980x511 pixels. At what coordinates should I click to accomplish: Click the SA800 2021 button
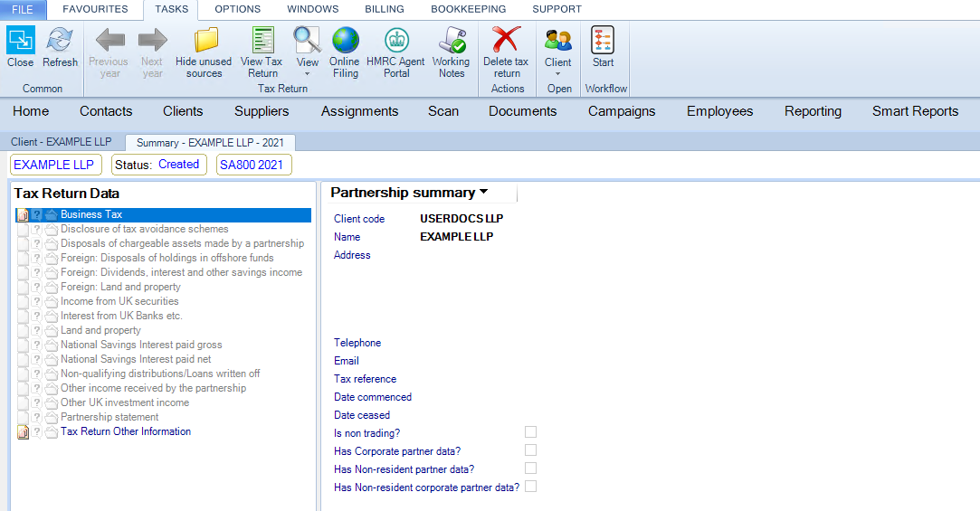click(x=252, y=165)
